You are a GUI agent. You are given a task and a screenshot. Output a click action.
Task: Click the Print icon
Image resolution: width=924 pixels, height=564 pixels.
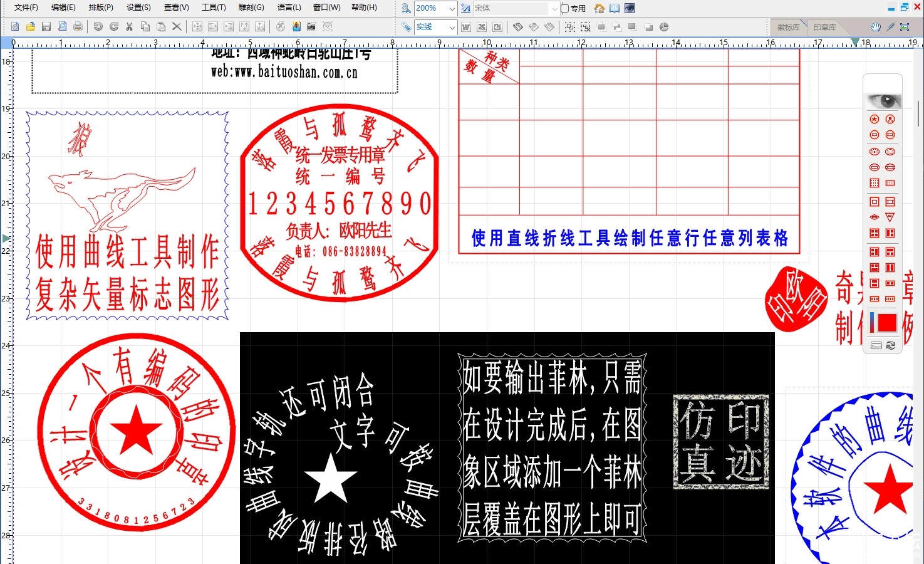click(78, 26)
